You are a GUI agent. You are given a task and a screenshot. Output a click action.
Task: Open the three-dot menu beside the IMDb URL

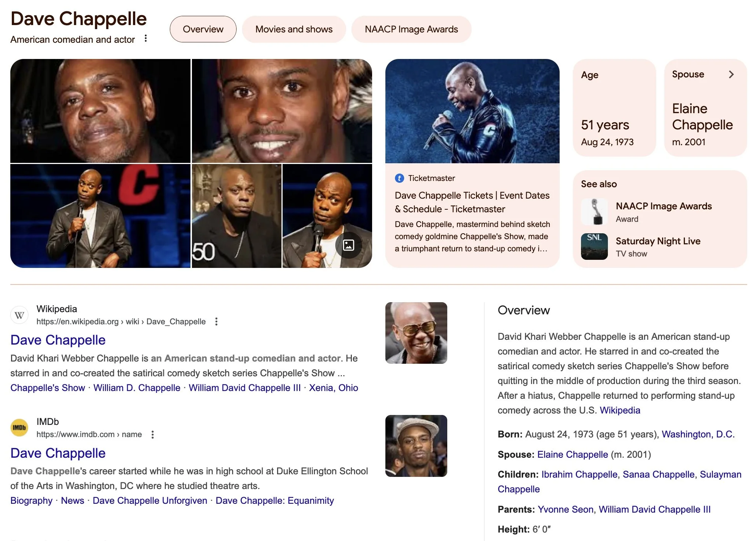[x=153, y=434]
